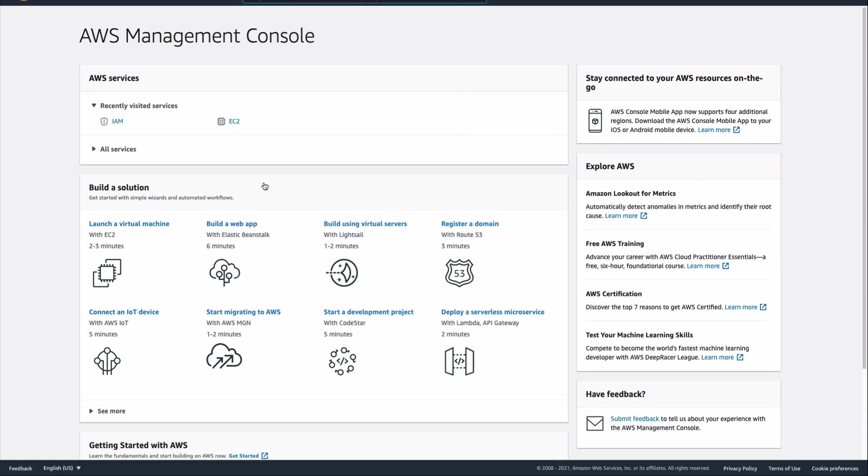Click the Feedback button in footer

click(20, 468)
